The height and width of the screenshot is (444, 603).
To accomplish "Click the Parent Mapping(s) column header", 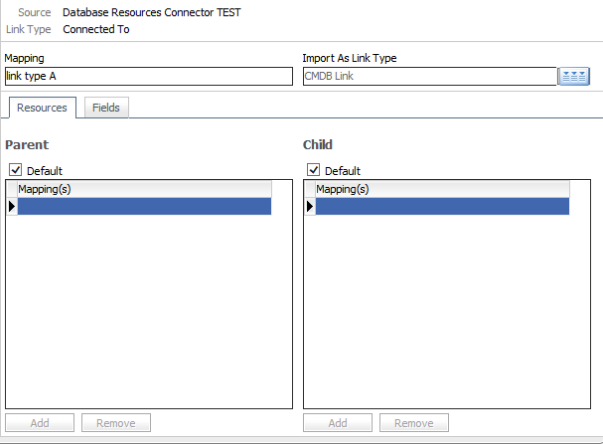I will point(144,188).
